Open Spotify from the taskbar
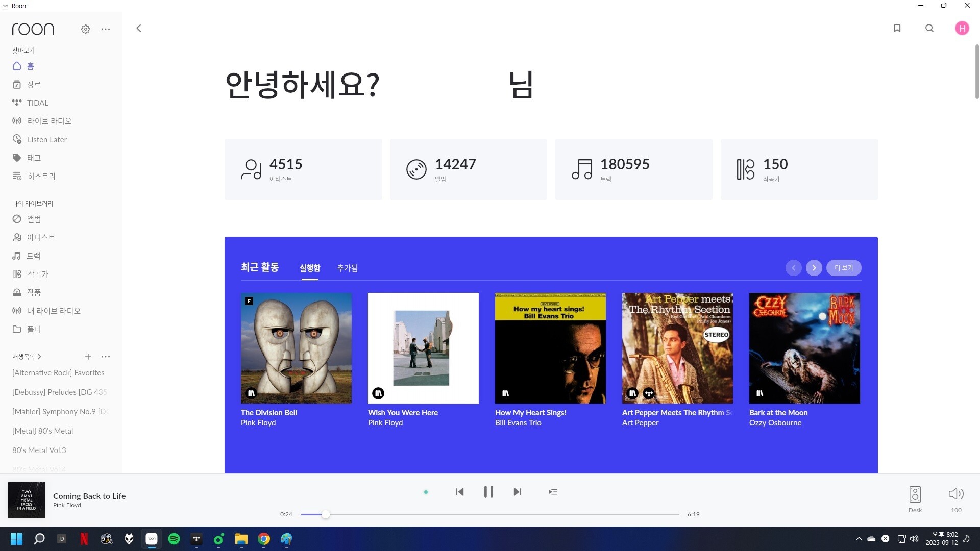Image resolution: width=980 pixels, height=551 pixels. pyautogui.click(x=174, y=539)
